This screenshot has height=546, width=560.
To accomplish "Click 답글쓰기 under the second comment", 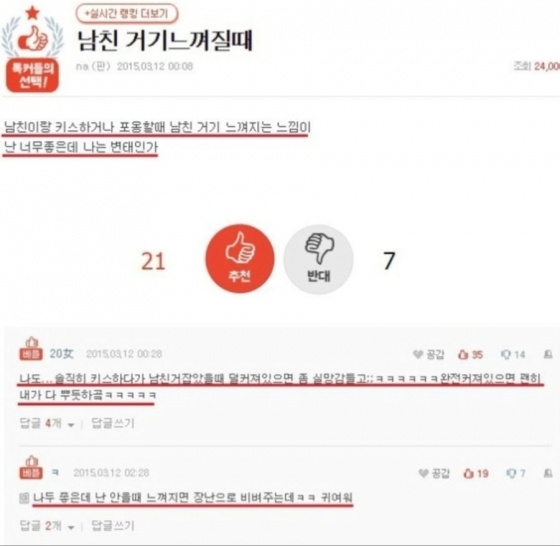I will [113, 525].
